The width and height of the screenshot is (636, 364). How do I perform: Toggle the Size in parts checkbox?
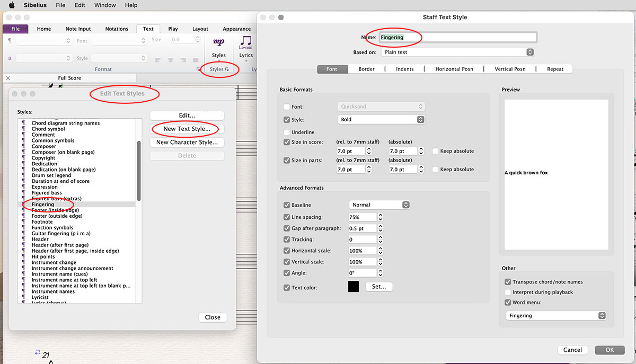point(287,160)
